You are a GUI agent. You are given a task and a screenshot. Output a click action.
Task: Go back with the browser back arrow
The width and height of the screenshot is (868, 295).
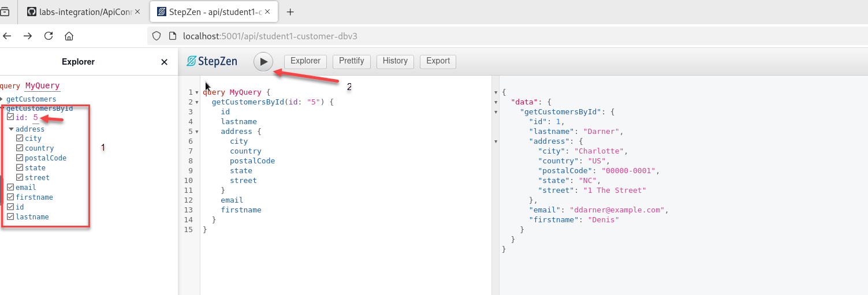pos(8,36)
